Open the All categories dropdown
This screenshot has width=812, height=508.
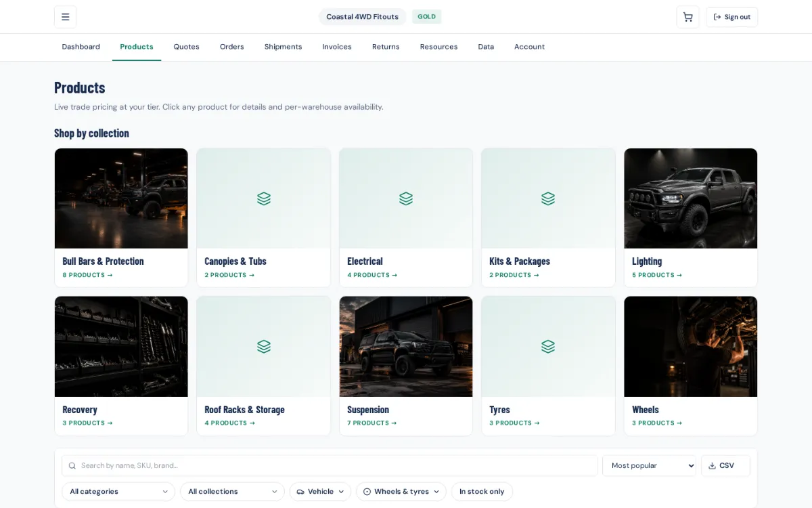(x=118, y=492)
